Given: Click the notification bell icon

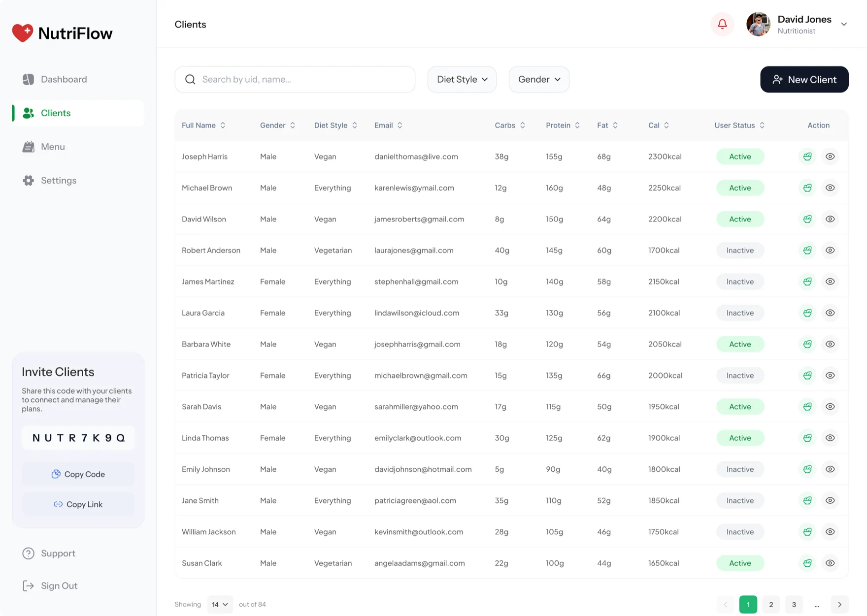Looking at the screenshot, I should pyautogui.click(x=722, y=24).
